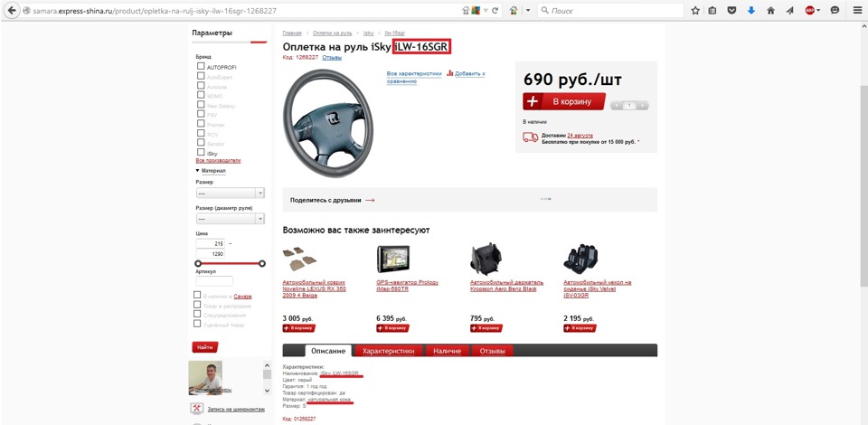Bookmark this page with the star icon
Viewport: 868px width, 425px height.
(x=695, y=11)
